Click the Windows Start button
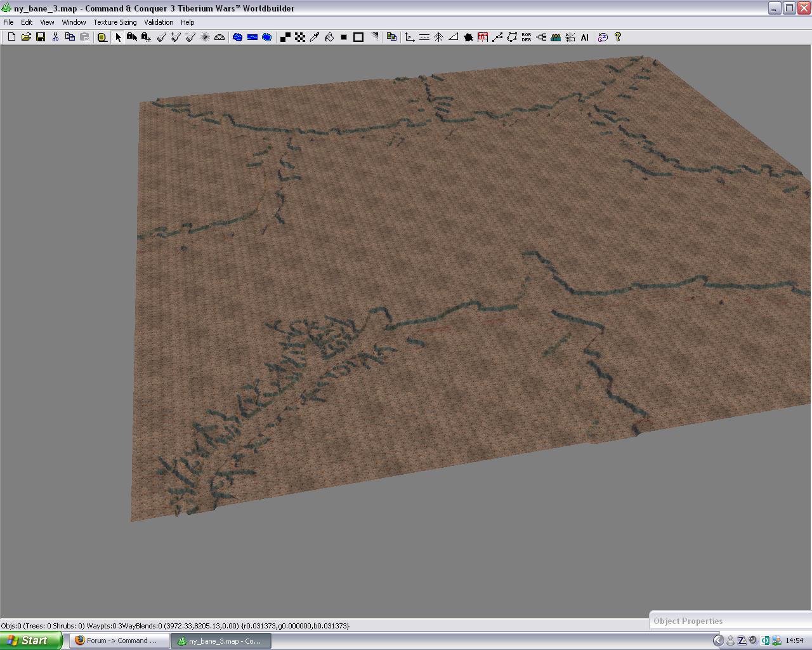Viewport: 812px width, 650px height. [x=31, y=640]
